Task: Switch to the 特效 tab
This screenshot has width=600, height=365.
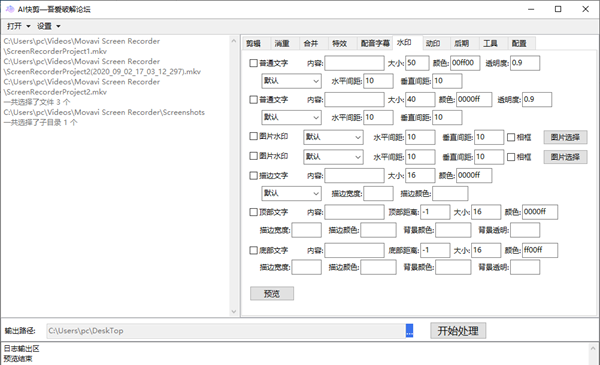Action: (x=339, y=43)
